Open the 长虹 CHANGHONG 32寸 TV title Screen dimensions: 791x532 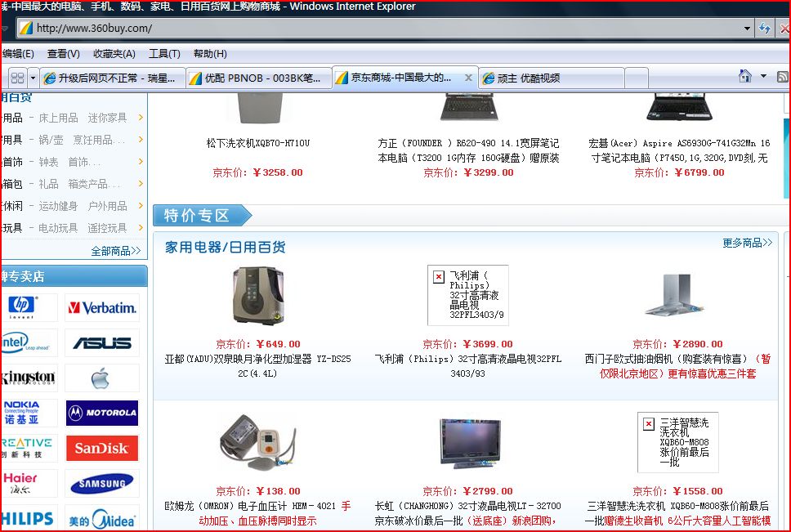(467, 513)
